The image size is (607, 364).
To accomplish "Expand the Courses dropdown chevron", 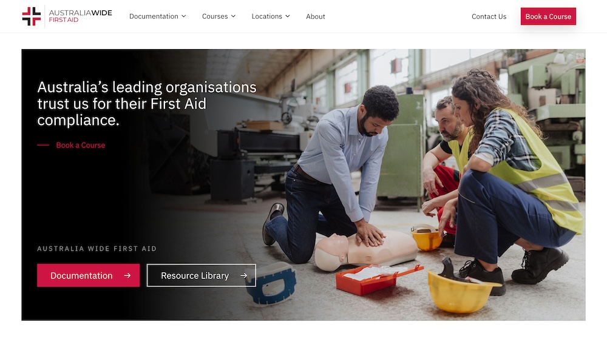I will point(233,16).
